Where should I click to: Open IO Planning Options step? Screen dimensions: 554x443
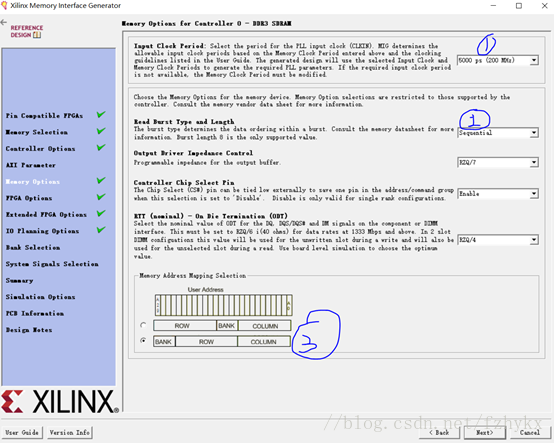[x=42, y=231]
